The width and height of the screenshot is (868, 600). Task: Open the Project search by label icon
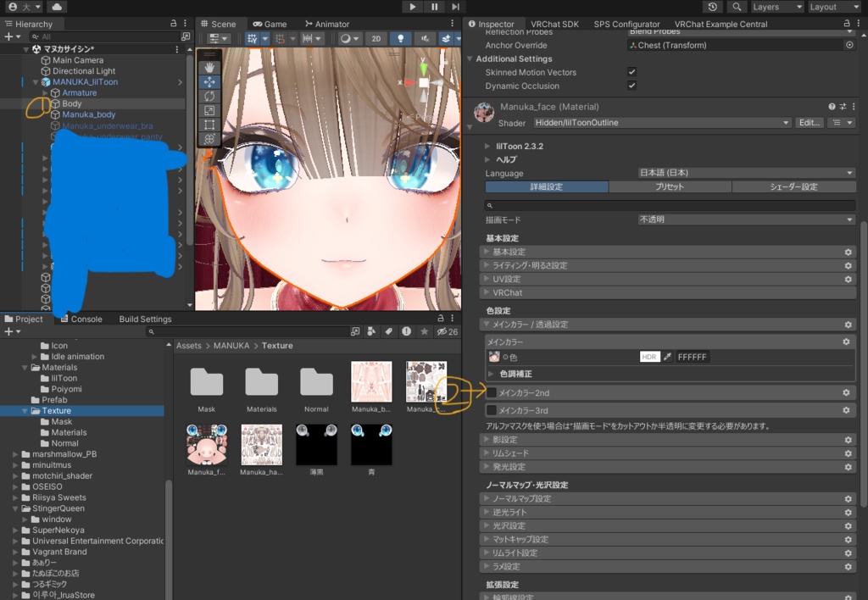[388, 331]
